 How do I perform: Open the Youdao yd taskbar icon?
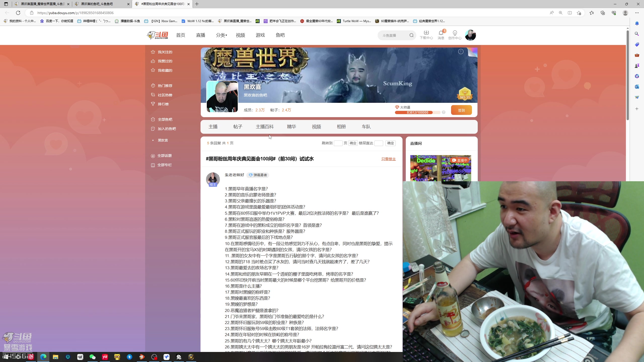[105, 357]
